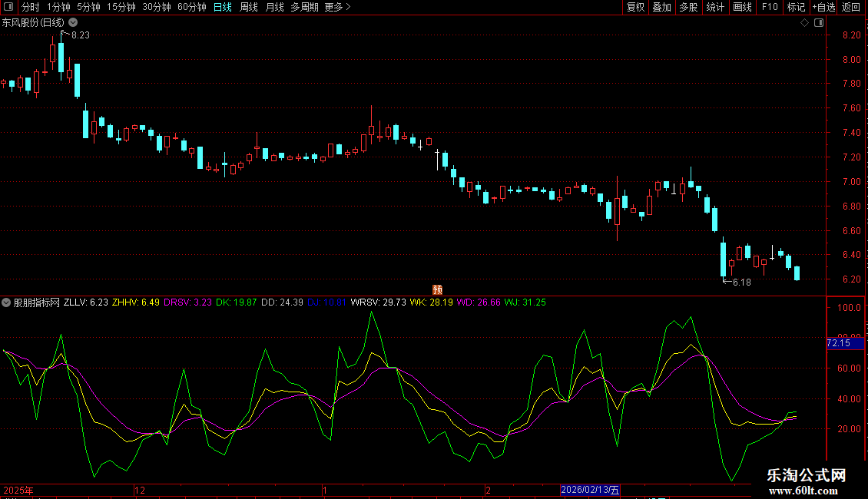The height and width of the screenshot is (499, 868).
Task: Click the 72.15 value label on indicator axis
Action: pyautogui.click(x=838, y=343)
